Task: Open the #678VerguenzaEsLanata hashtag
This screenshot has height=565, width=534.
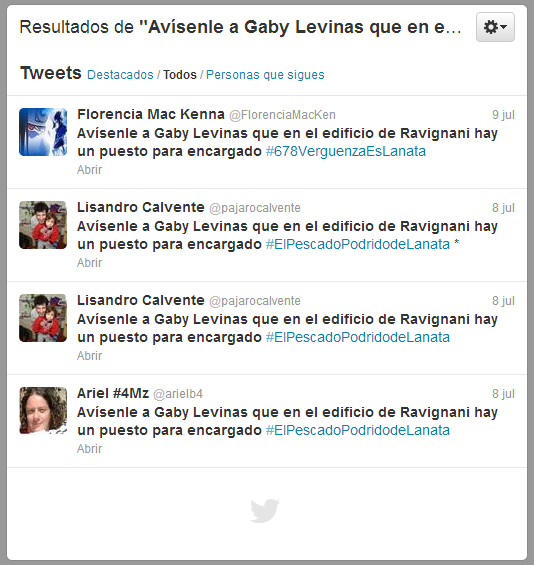Action: [346, 151]
